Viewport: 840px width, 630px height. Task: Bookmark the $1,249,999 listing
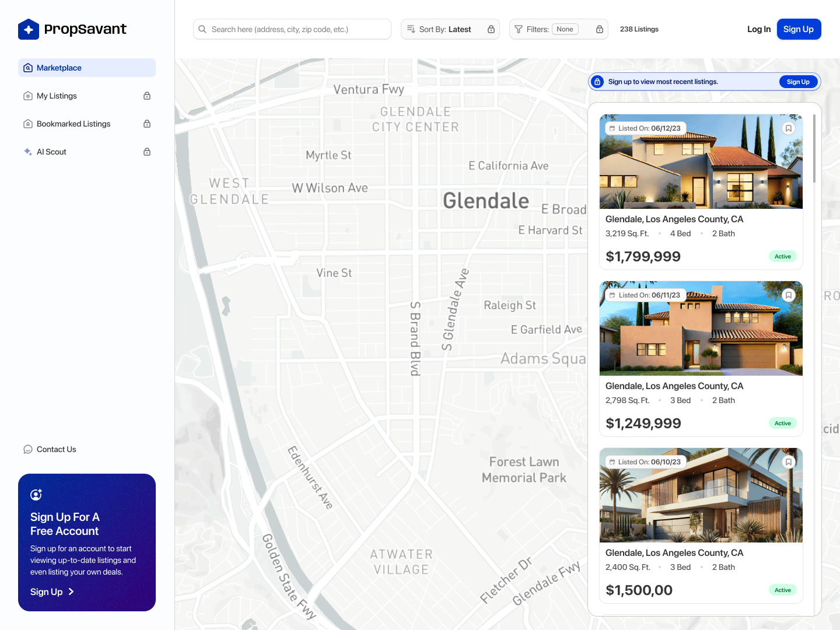pyautogui.click(x=789, y=295)
